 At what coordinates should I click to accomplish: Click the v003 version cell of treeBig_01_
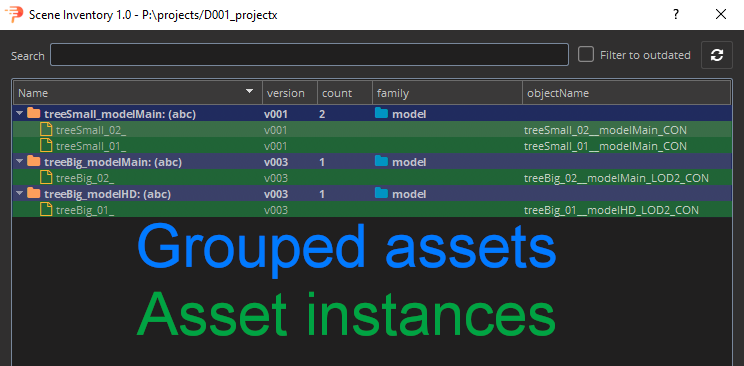pos(276,210)
